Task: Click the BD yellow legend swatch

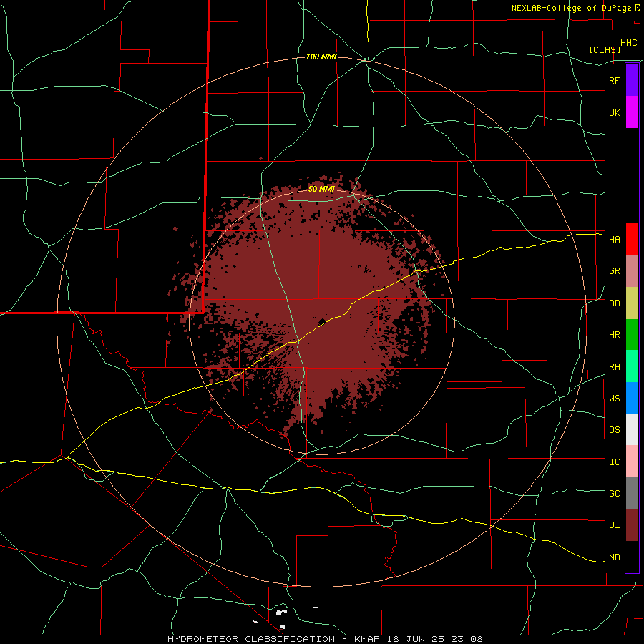Action: point(632,303)
